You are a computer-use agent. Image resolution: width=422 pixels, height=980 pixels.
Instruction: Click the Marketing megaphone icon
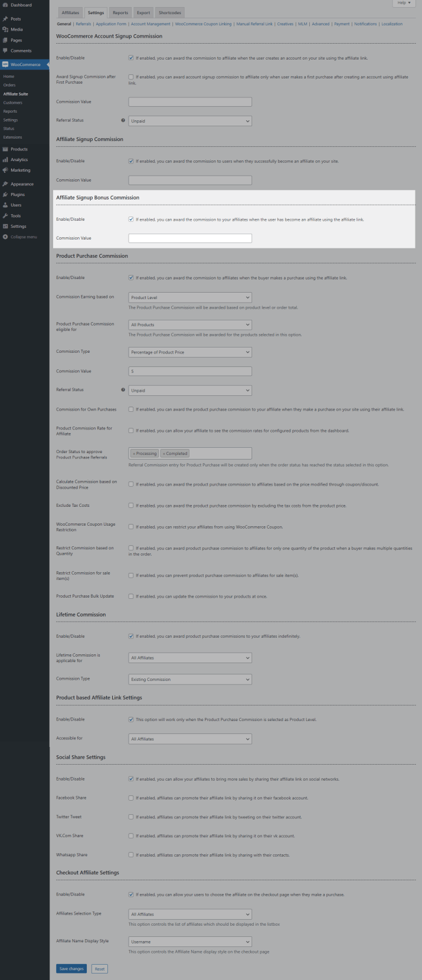point(5,170)
